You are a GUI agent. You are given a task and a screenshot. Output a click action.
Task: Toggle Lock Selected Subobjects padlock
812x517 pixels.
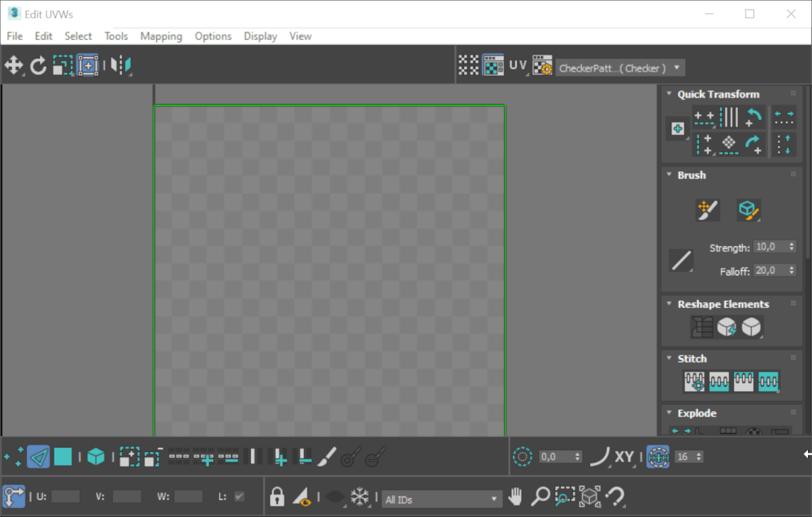[277, 496]
